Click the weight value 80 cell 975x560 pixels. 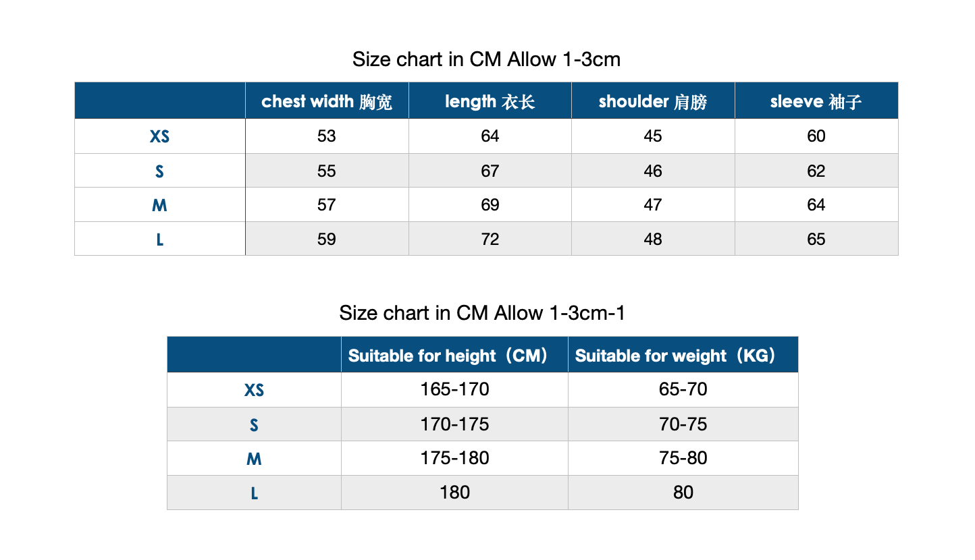(x=683, y=493)
